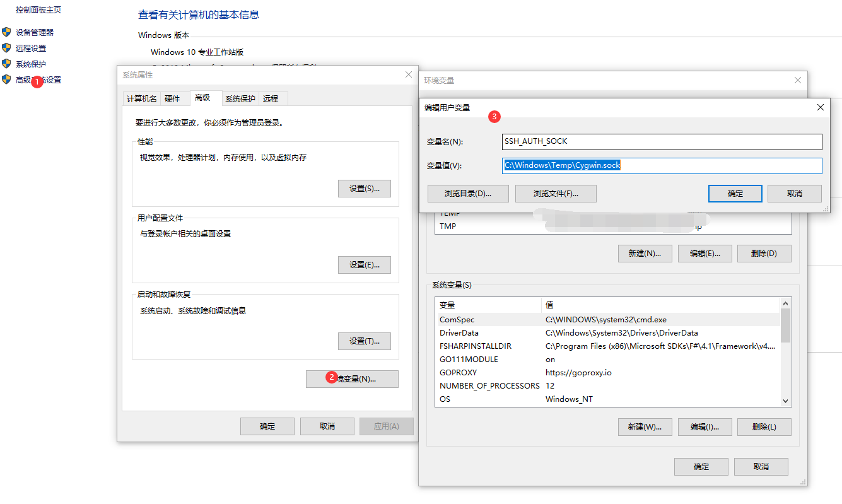Select the OS variable row

[608, 399]
